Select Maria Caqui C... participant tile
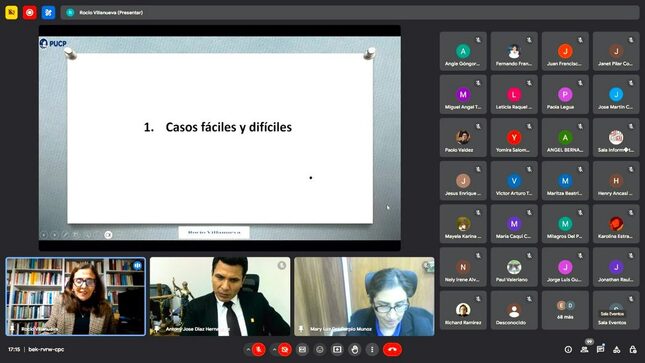This screenshot has height=363, width=645. pos(514,224)
